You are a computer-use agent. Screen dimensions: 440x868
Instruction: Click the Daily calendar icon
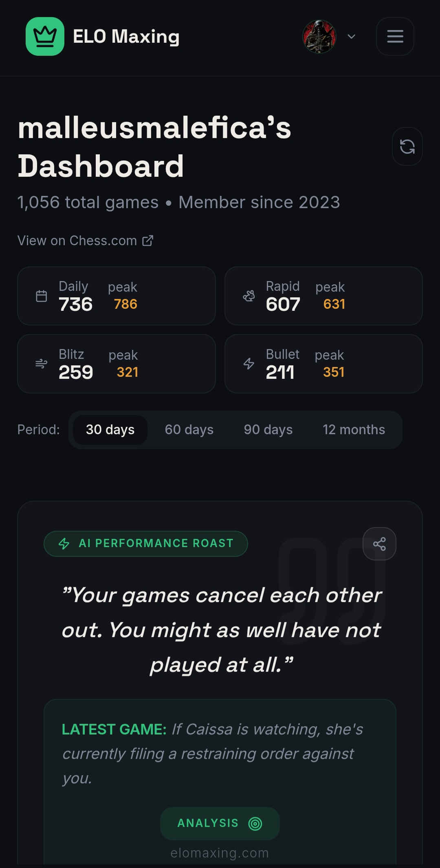[x=41, y=296]
